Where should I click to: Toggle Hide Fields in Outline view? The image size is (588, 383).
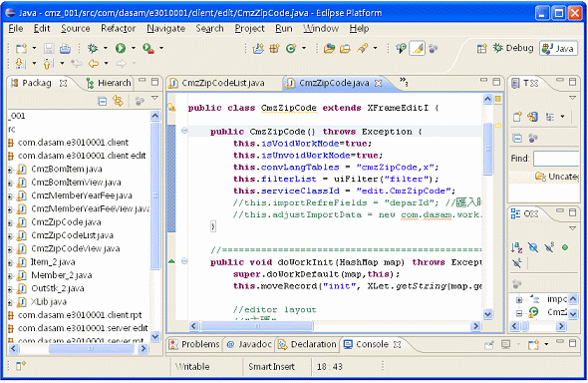coord(533,247)
